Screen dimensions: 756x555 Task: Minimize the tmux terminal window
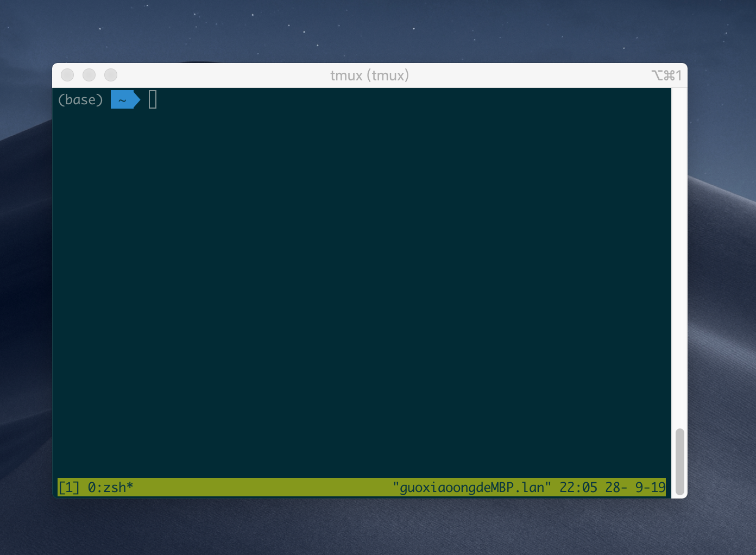click(89, 75)
